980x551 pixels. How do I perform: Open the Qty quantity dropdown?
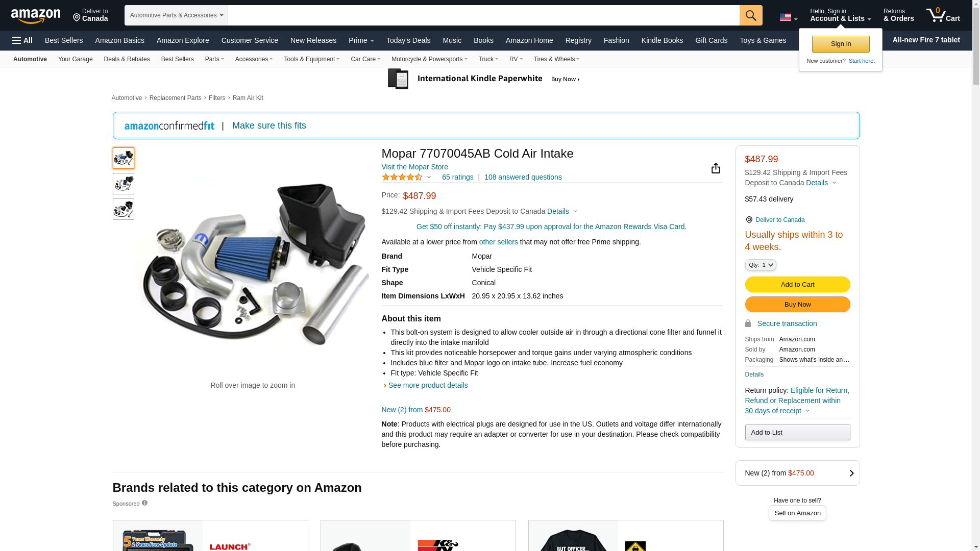click(761, 265)
